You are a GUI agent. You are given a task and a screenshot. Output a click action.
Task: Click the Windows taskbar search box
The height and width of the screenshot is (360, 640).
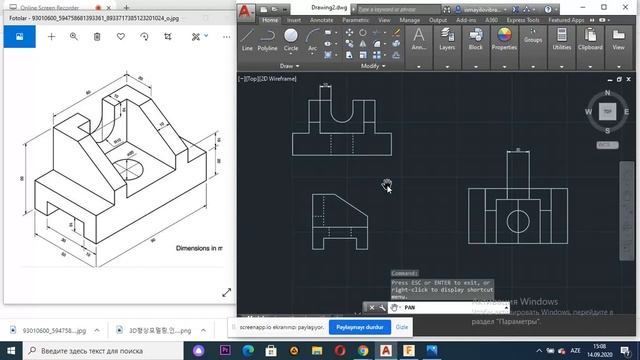102,351
